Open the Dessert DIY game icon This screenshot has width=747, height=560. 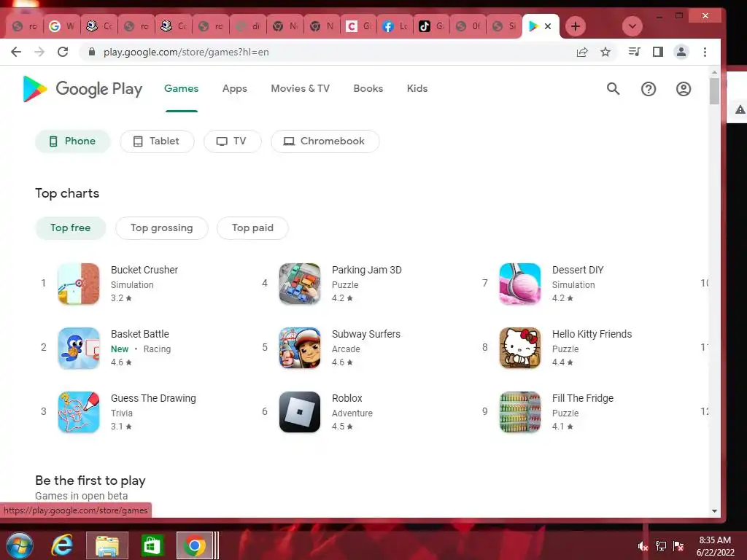tap(519, 284)
